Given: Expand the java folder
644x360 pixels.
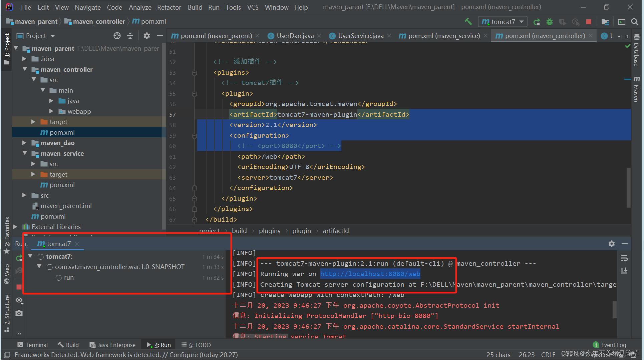Looking at the screenshot, I should point(51,101).
